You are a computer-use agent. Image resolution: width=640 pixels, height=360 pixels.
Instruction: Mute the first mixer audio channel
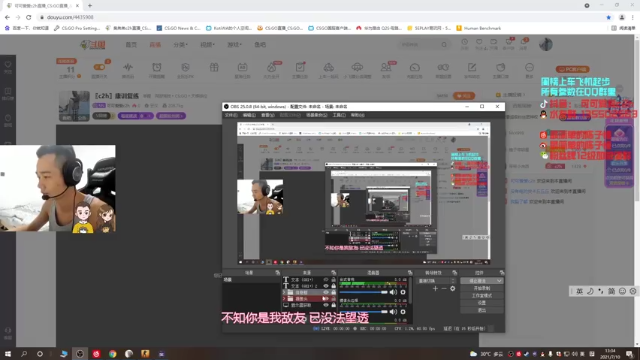393,292
